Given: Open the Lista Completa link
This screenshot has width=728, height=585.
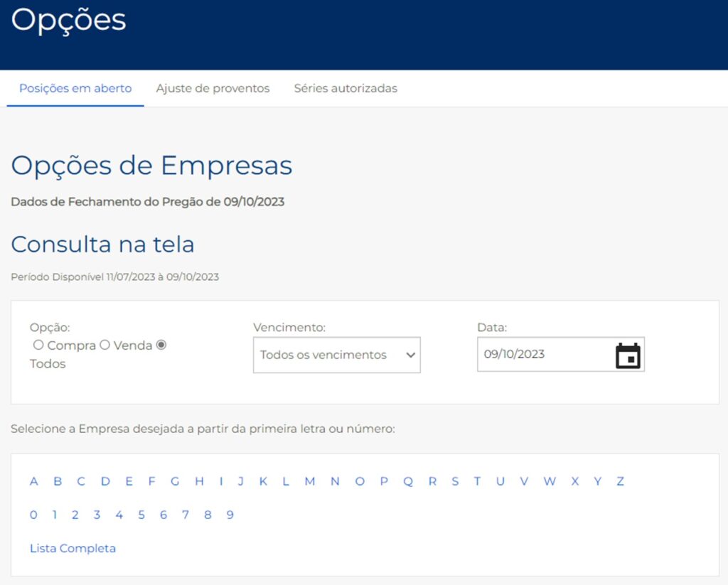Looking at the screenshot, I should tap(73, 548).
